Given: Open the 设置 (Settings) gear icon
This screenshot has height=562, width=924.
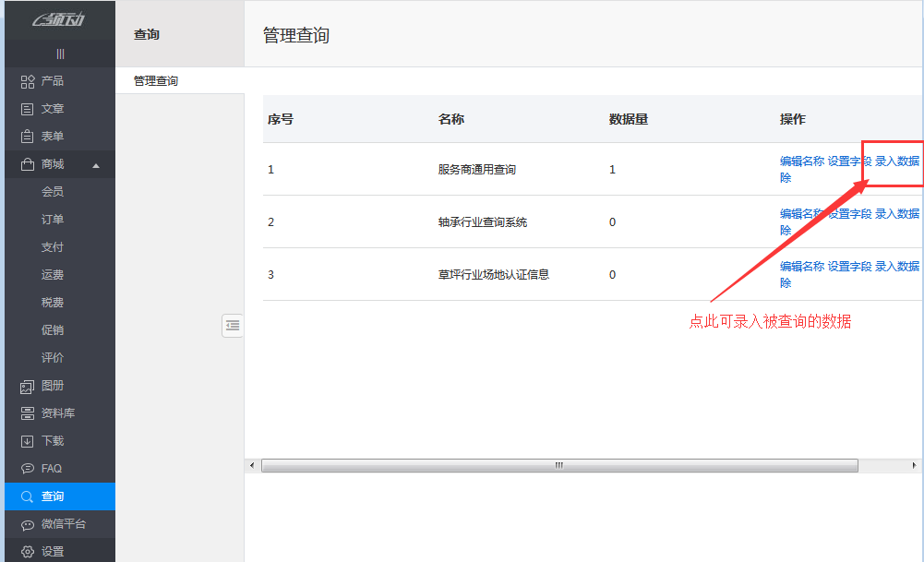Looking at the screenshot, I should pos(26,550).
